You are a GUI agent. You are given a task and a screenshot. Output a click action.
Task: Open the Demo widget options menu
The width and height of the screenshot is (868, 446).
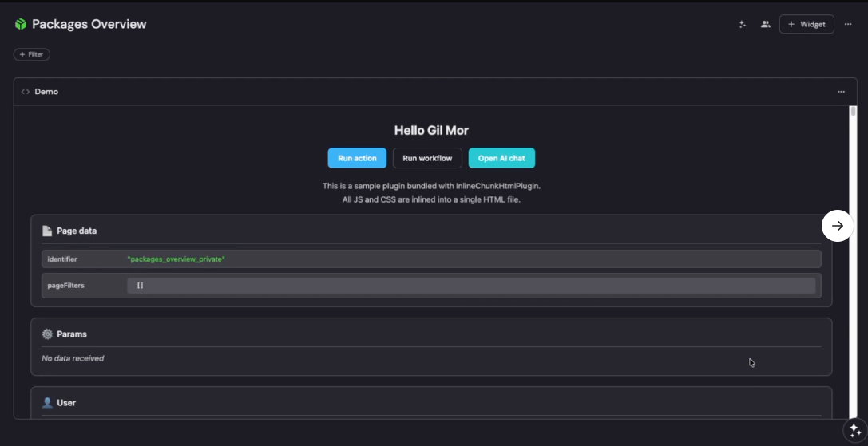click(841, 92)
